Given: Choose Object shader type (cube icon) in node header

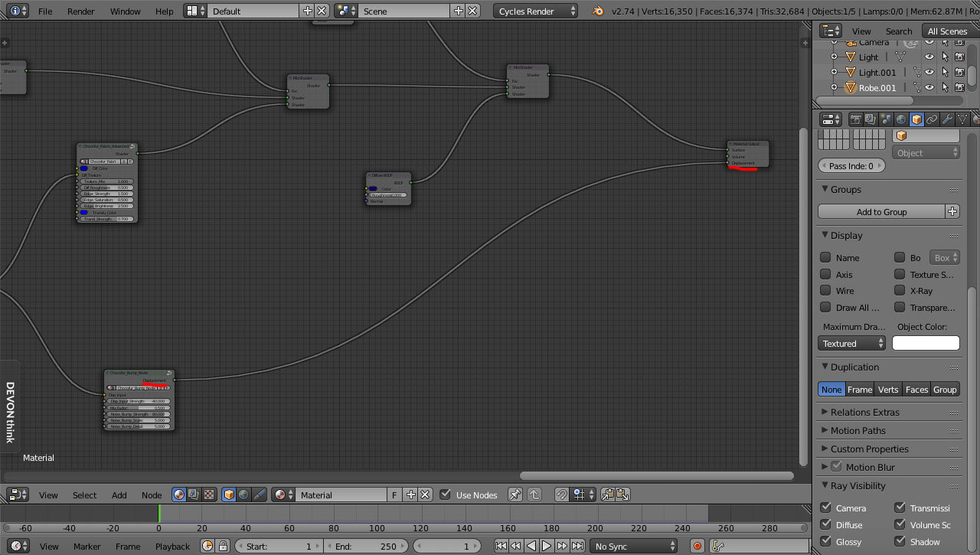Looking at the screenshot, I should [x=229, y=495].
